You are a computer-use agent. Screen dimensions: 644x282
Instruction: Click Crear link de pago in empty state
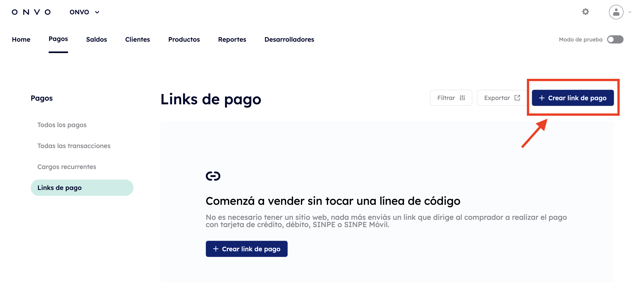(x=247, y=249)
